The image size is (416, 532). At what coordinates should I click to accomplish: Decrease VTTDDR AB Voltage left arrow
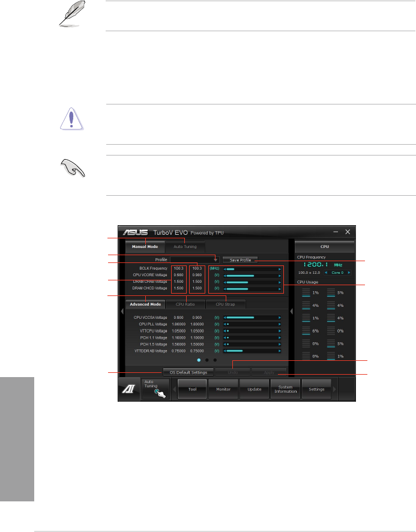[x=225, y=351]
